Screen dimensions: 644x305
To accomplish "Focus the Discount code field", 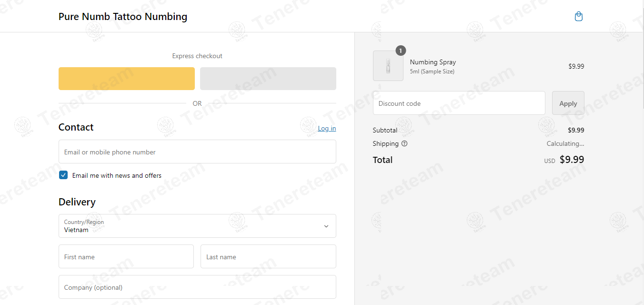I will pyautogui.click(x=459, y=103).
